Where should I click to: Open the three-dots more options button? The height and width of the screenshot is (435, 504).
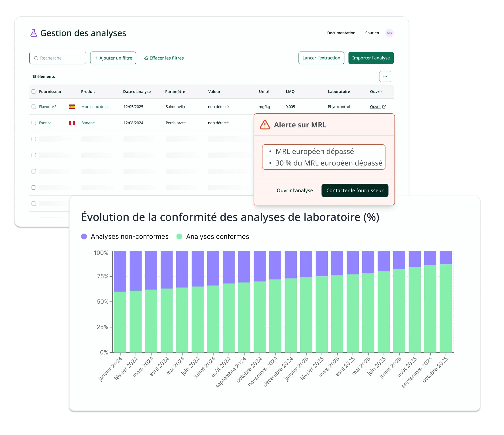(x=385, y=76)
